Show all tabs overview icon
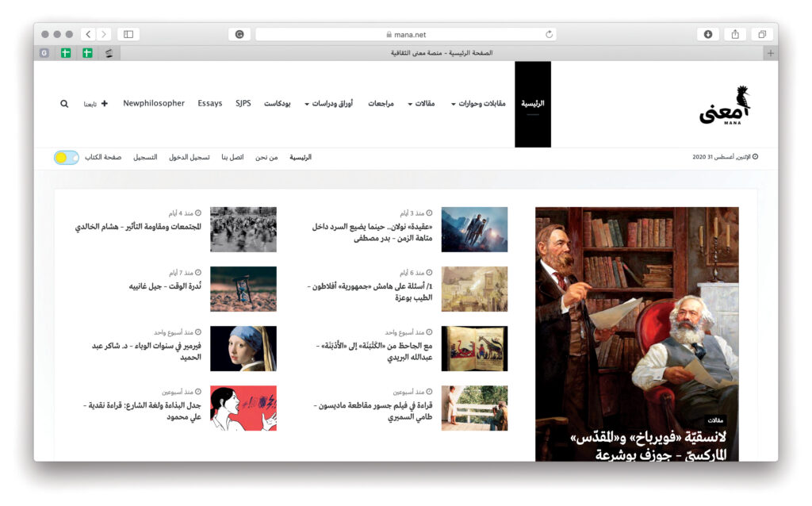Image resolution: width=812 pixels, height=506 pixels. click(762, 34)
